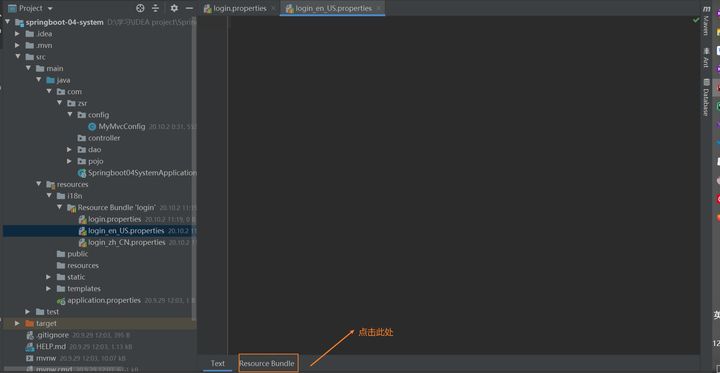Screen dimensions: 720x373
Task: Select the controller package name
Action: click(x=104, y=138)
